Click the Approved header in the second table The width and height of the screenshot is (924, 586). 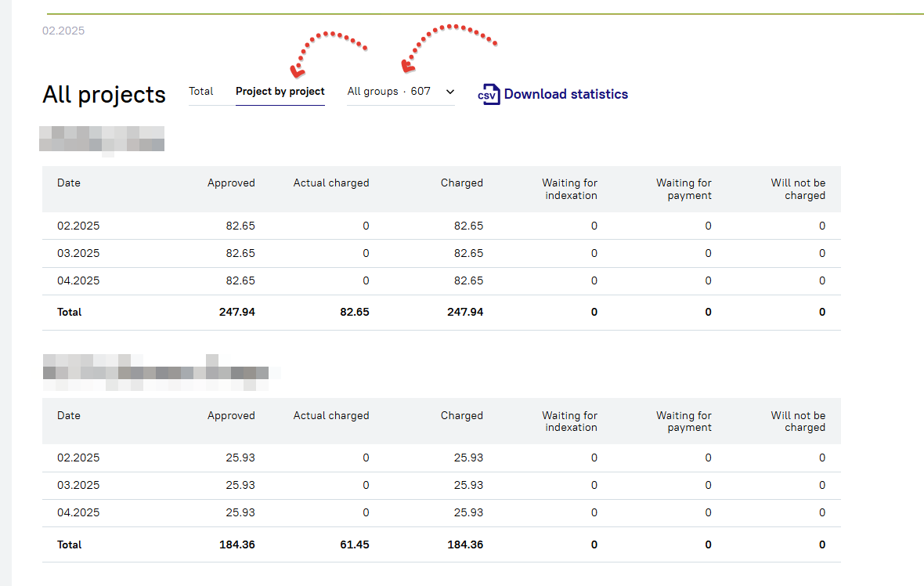tap(231, 416)
